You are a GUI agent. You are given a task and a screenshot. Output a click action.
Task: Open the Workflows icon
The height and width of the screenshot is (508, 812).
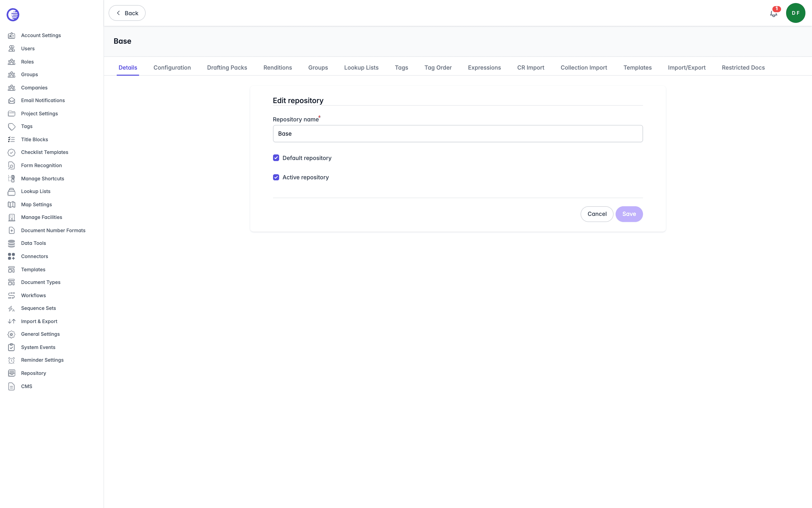click(11, 295)
